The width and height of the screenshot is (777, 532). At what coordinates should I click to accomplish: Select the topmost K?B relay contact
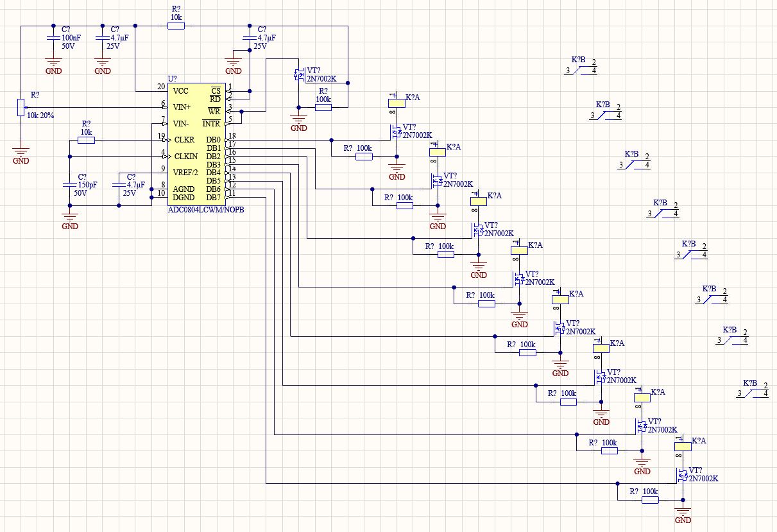click(x=582, y=70)
